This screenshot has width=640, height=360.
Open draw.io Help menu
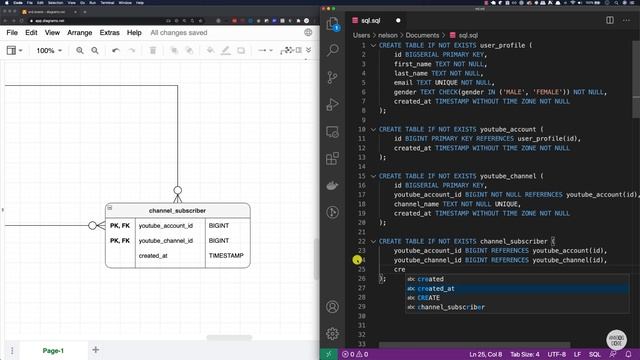click(134, 33)
